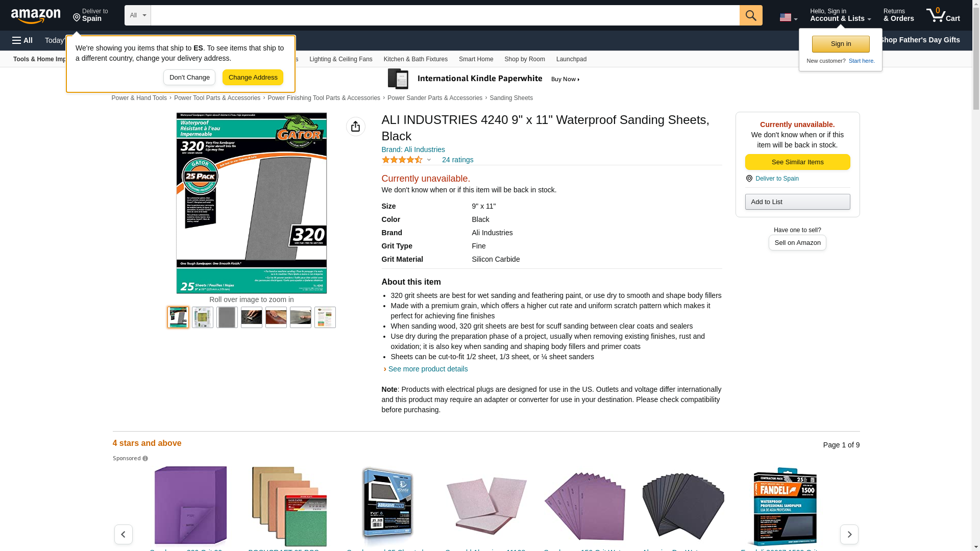This screenshot has width=980, height=551.
Task: Open the All hamburger menu
Action: [22, 40]
